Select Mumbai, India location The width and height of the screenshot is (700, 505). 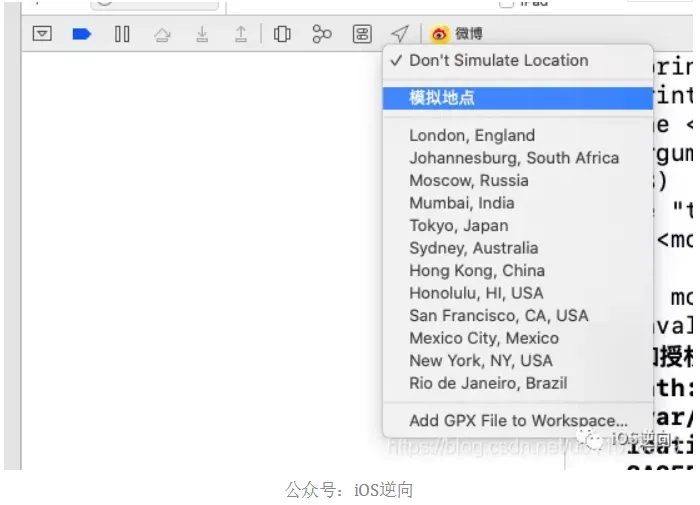[518, 203]
